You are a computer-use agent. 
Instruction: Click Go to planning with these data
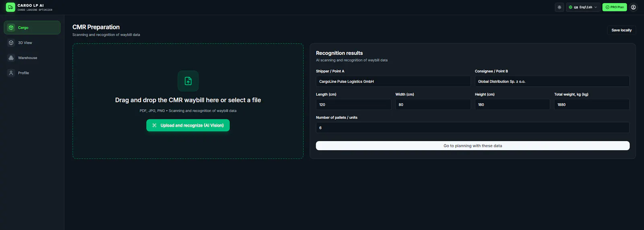click(473, 146)
